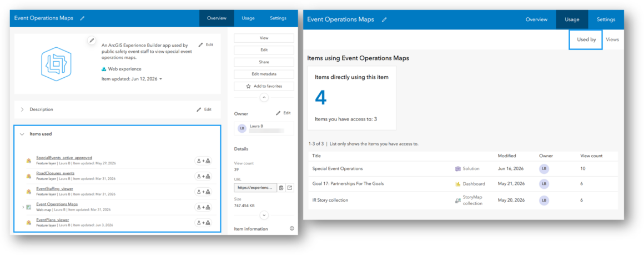
Task: Open sharing for EventPlans_viewer
Action: [203, 223]
